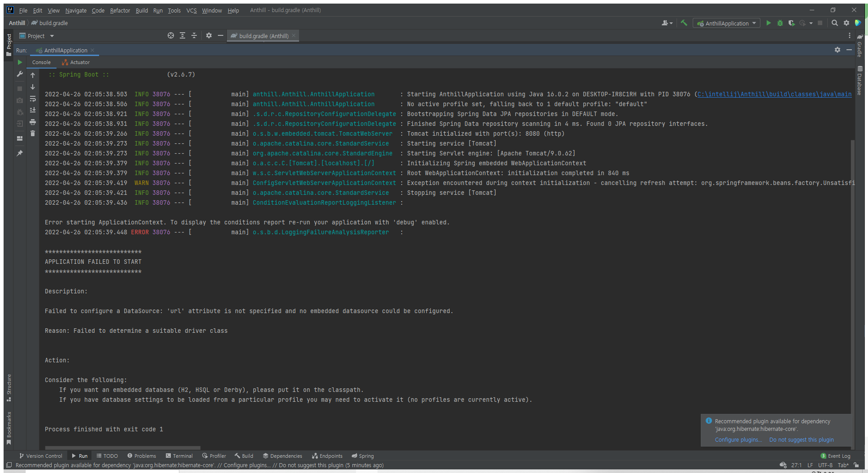Toggle Structure side panel
Screen dimensions: 868x473
coord(9,388)
